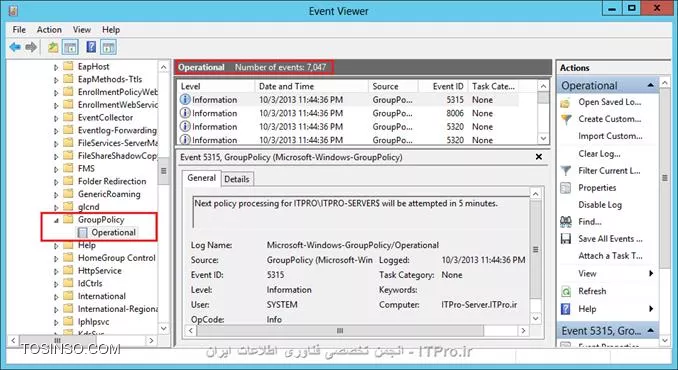This screenshot has width=678, height=370.
Task: Click the Event Viewer title bar icon
Action: tap(13, 10)
